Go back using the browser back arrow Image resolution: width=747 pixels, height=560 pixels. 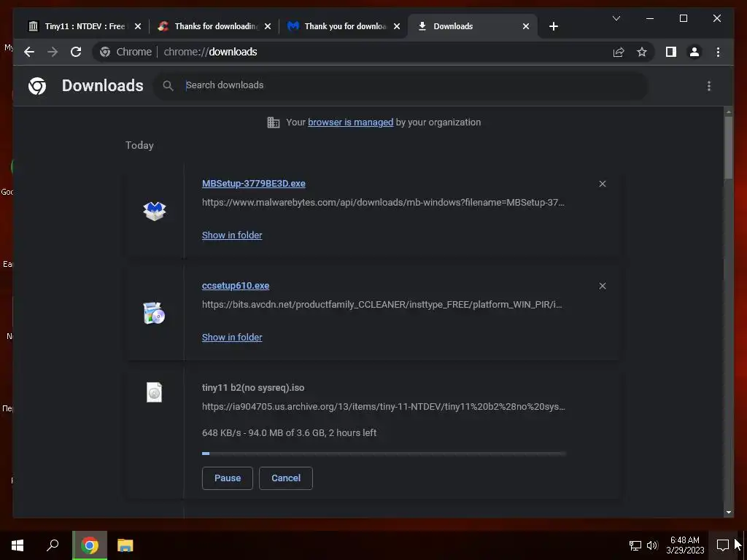pyautogui.click(x=29, y=52)
